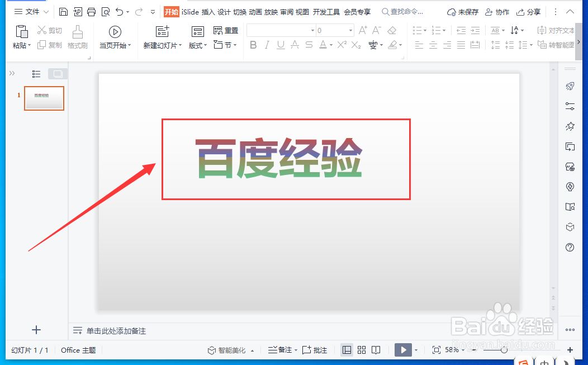Switch to the 视图 tab
The image size is (588, 365).
click(x=302, y=12)
